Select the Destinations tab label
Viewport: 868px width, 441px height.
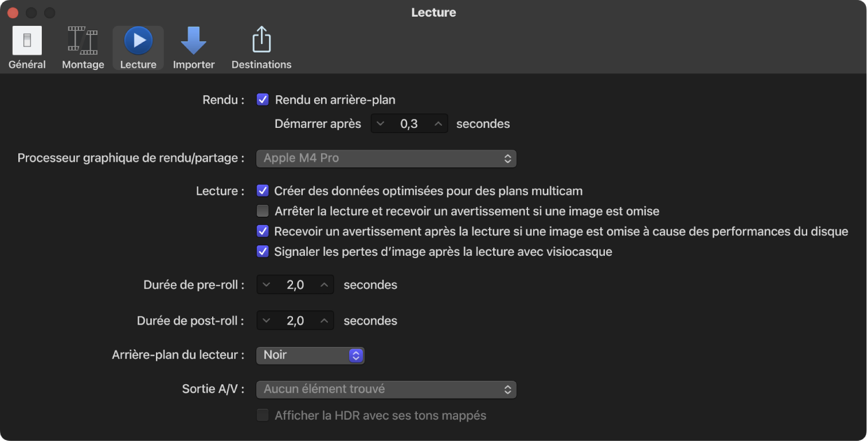point(261,64)
